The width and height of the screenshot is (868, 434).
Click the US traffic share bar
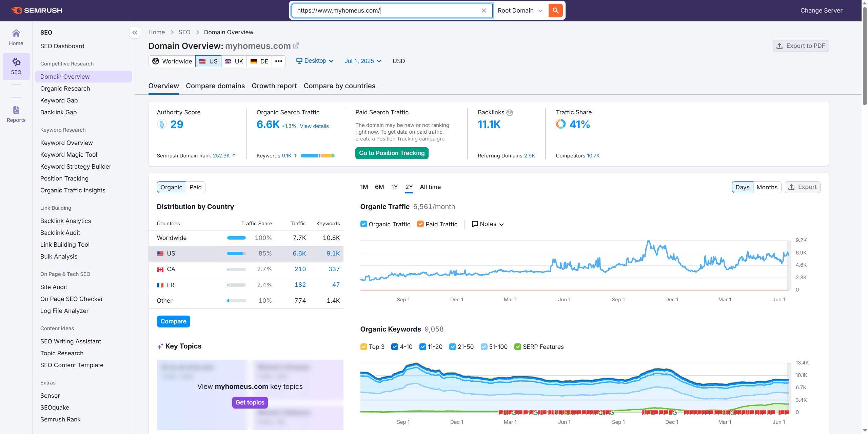[236, 253]
